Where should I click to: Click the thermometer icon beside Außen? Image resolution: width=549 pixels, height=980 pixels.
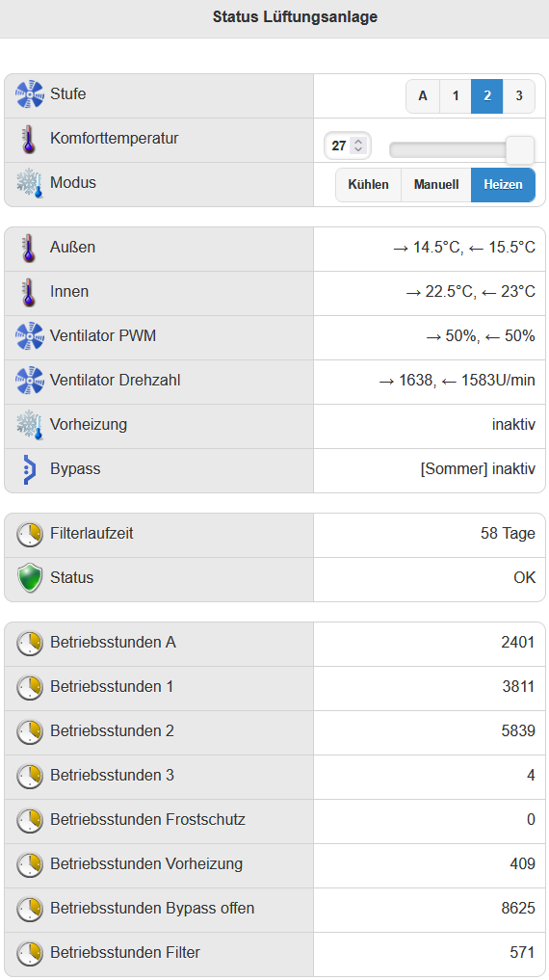(x=28, y=248)
